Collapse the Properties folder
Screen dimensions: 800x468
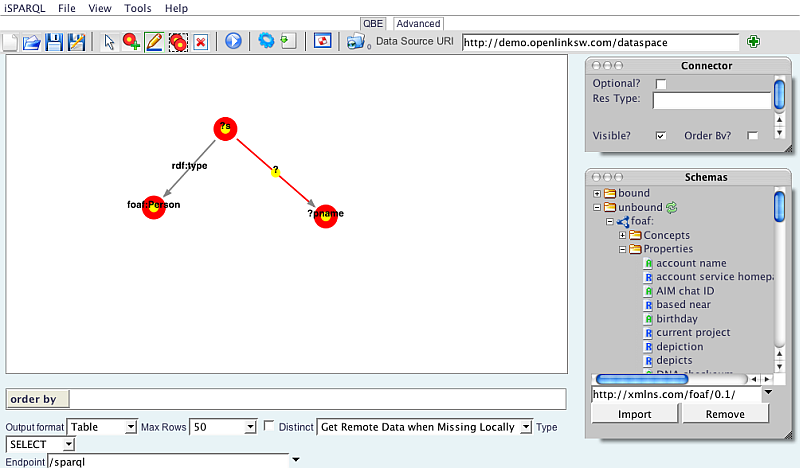coord(622,249)
